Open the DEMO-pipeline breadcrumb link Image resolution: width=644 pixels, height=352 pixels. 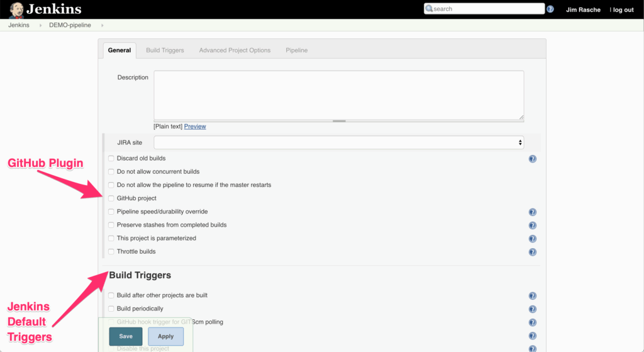point(70,25)
